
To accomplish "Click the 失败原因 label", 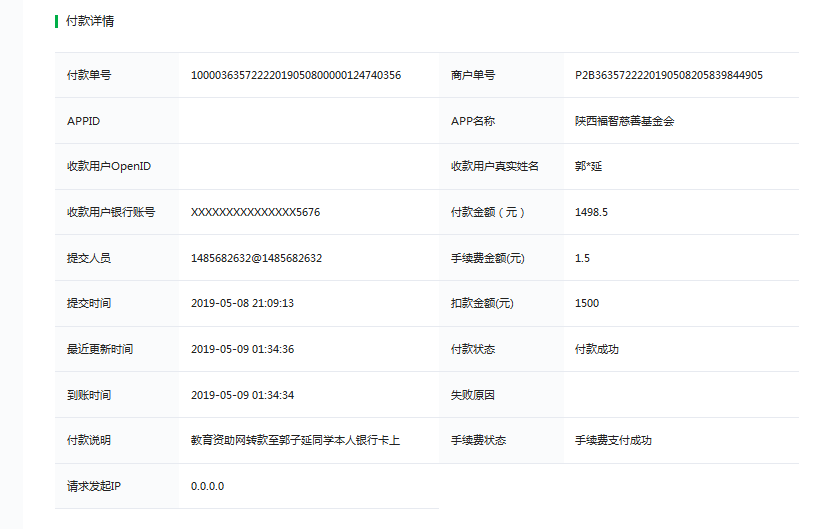I will click(473, 395).
